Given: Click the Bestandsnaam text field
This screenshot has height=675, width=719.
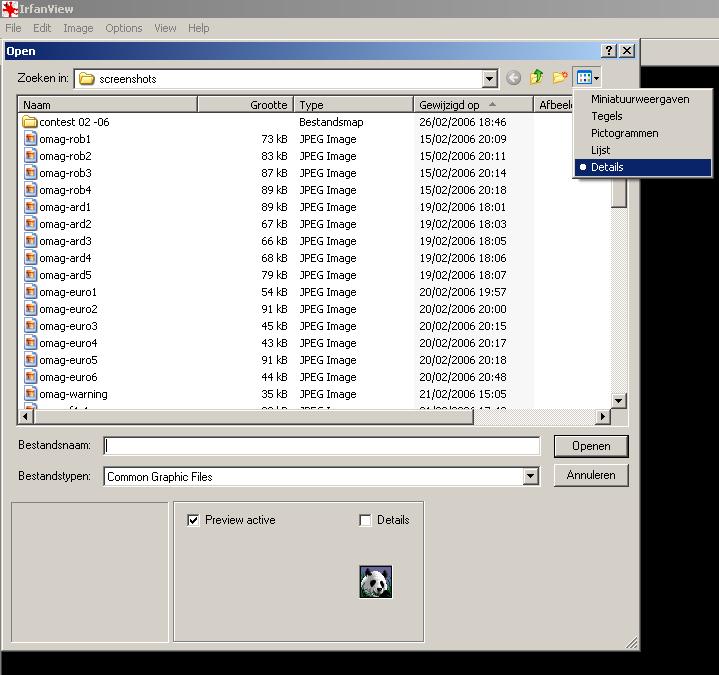Looking at the screenshot, I should [x=321, y=446].
